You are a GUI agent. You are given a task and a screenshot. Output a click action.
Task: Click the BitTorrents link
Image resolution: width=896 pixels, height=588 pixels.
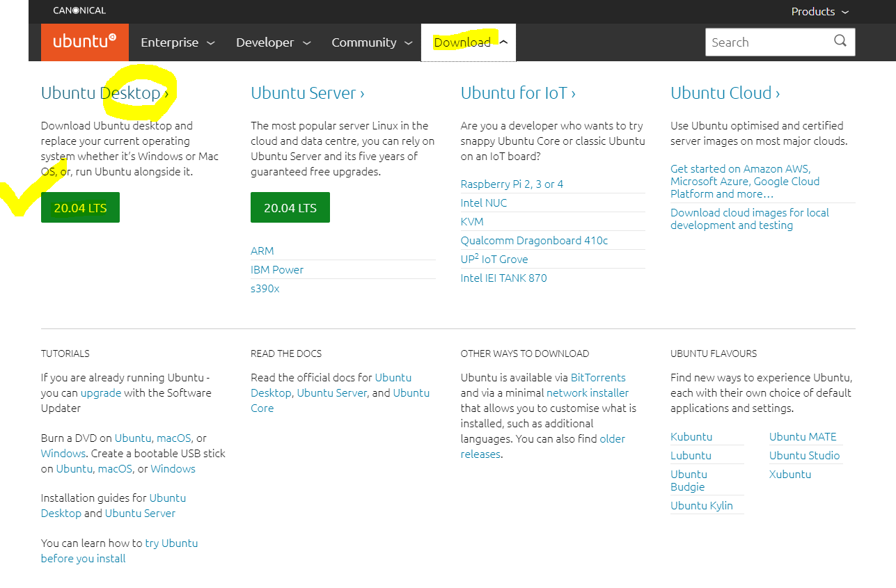point(598,377)
